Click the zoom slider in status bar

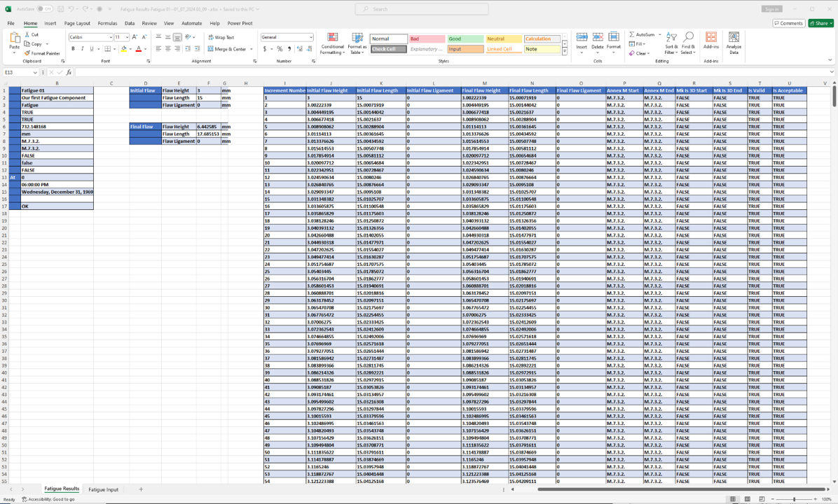794,499
